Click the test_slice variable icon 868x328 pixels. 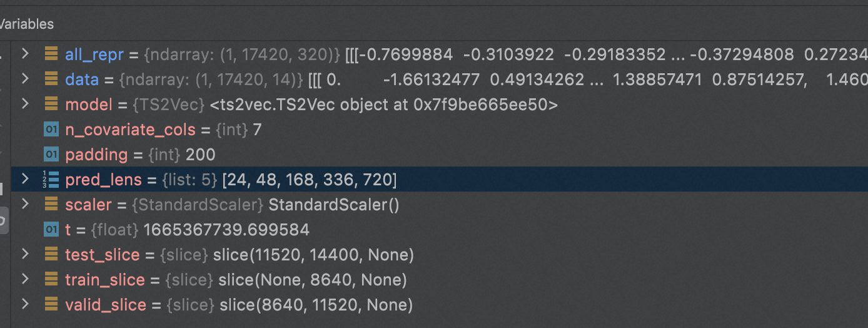coord(51,255)
